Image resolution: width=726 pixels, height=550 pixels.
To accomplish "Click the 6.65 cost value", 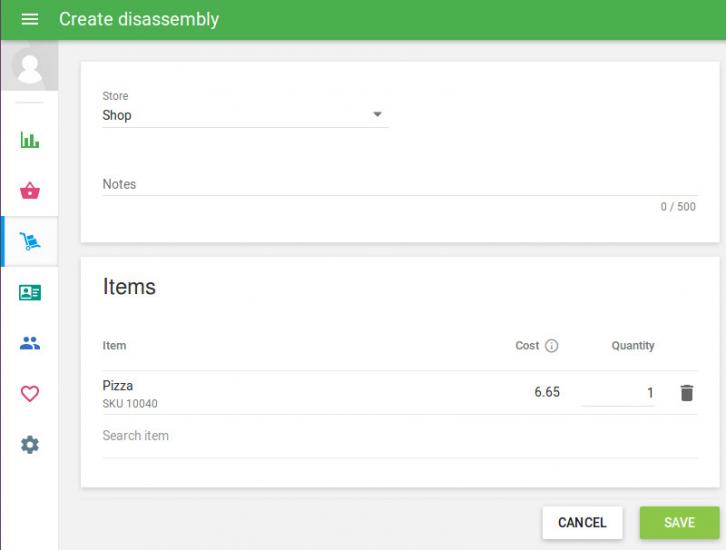I will [546, 393].
